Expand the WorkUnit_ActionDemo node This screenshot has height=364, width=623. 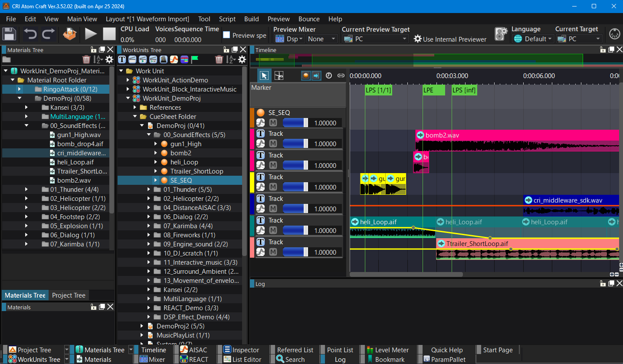128,80
